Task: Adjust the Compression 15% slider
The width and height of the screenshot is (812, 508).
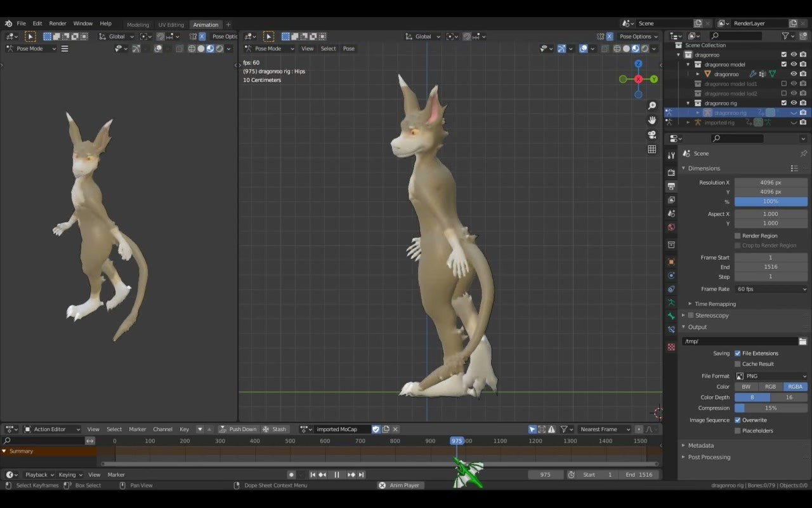Action: [771, 408]
